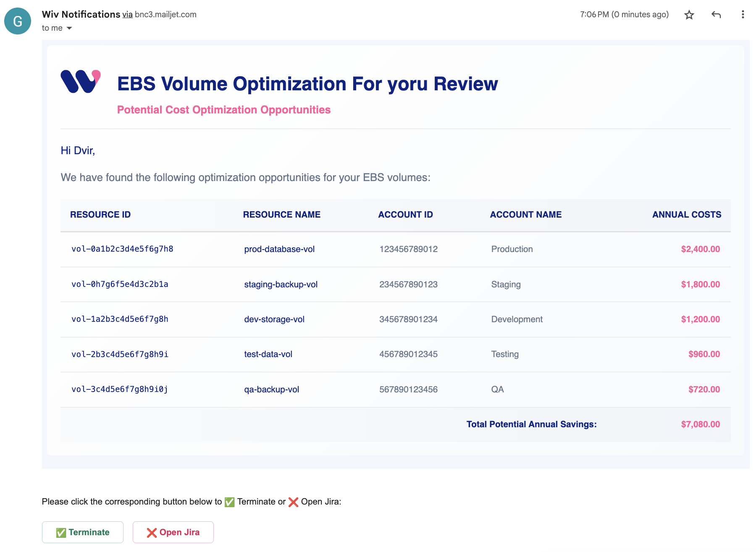Click the prod-database-vol resource name
This screenshot has height=552, width=756.
pyautogui.click(x=279, y=249)
